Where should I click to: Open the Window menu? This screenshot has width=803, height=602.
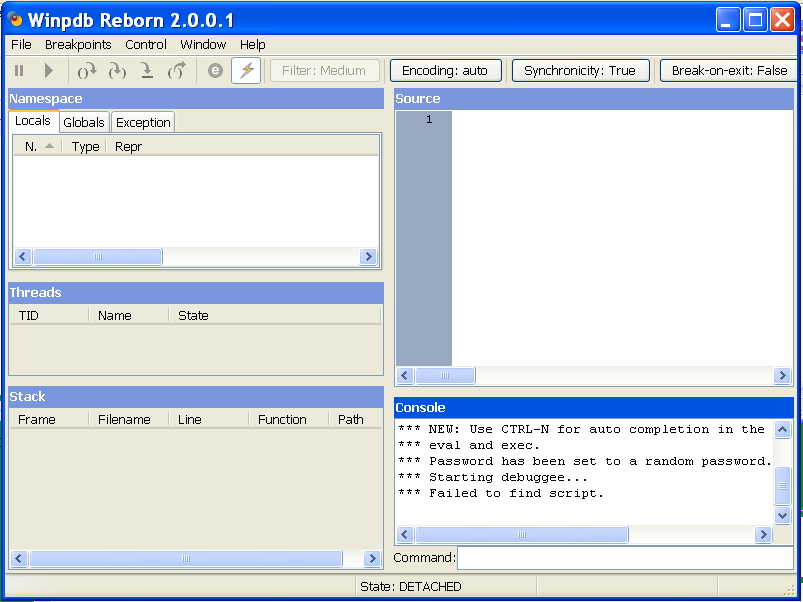point(203,44)
